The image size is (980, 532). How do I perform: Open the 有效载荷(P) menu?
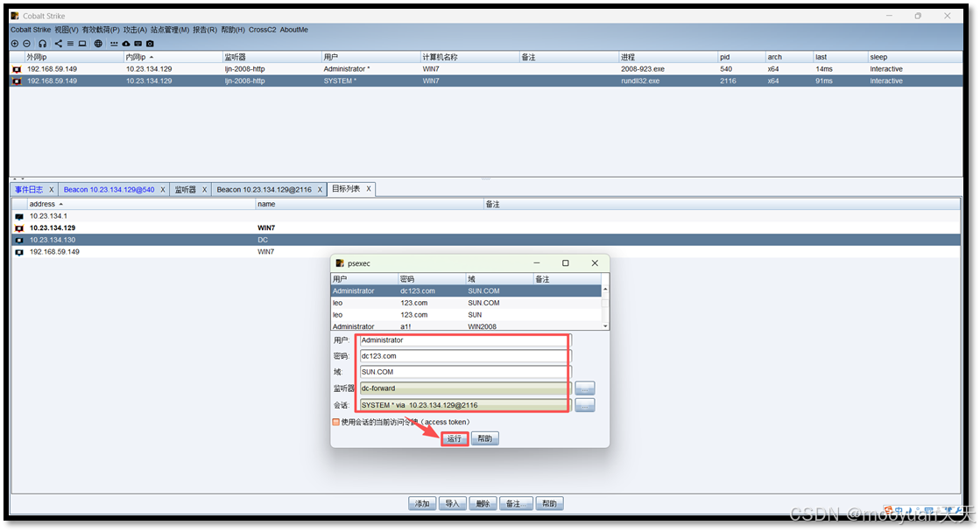[x=101, y=30]
